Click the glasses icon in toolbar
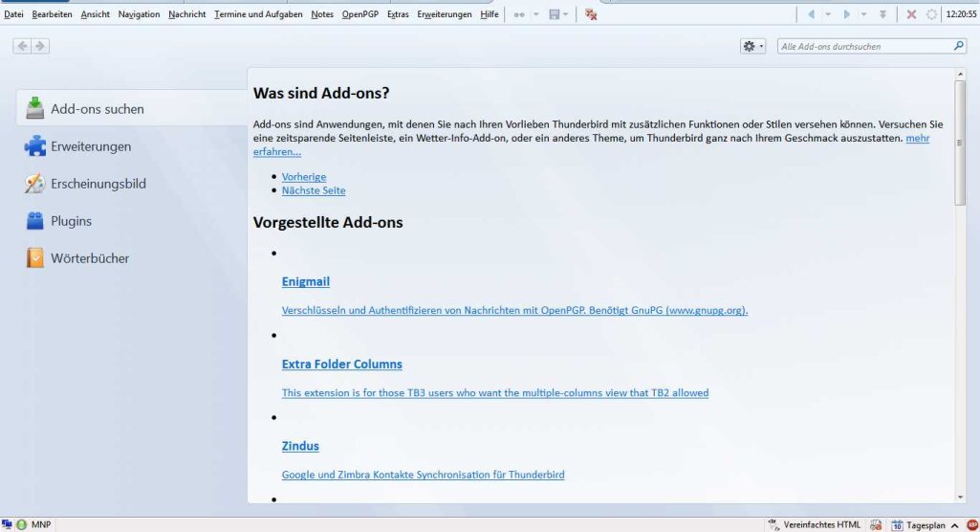 click(519, 14)
